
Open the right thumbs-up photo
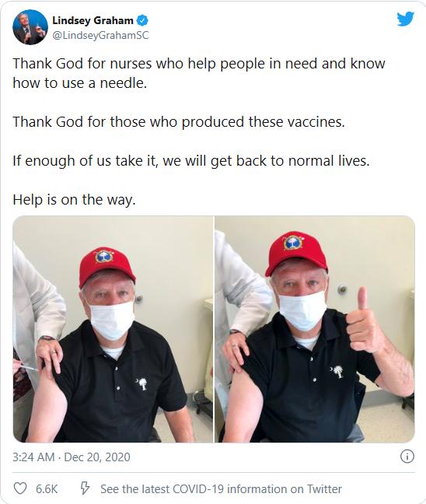pos(315,329)
